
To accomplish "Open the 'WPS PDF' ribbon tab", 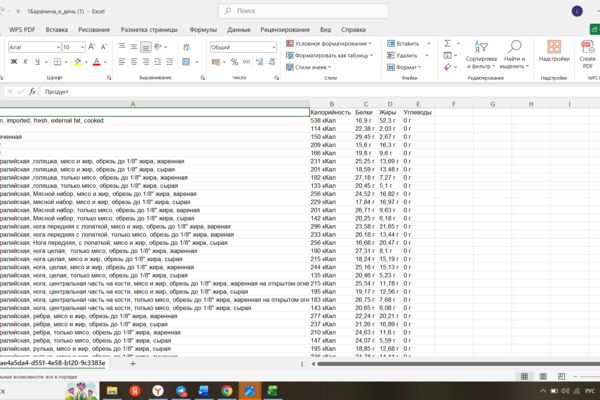I will coord(22,29).
